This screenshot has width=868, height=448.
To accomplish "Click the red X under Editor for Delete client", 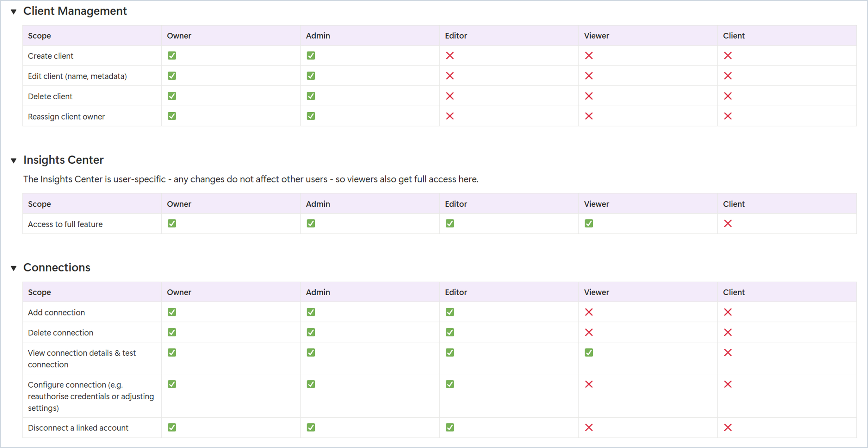I will coord(450,96).
